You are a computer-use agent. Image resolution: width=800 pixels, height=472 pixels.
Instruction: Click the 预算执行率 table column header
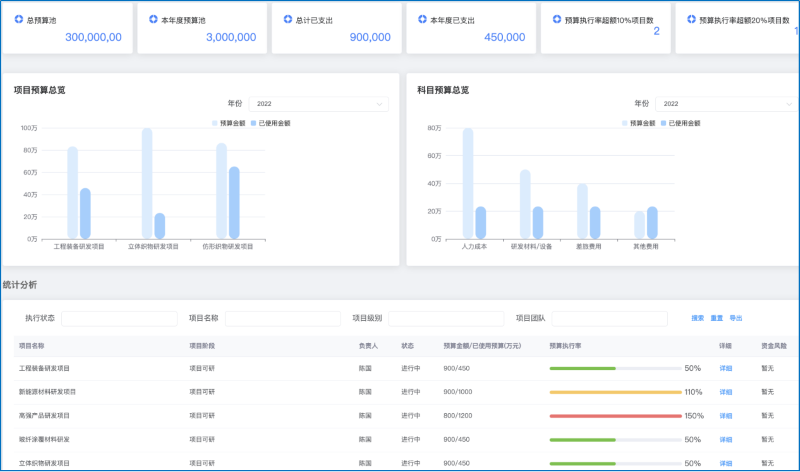565,346
